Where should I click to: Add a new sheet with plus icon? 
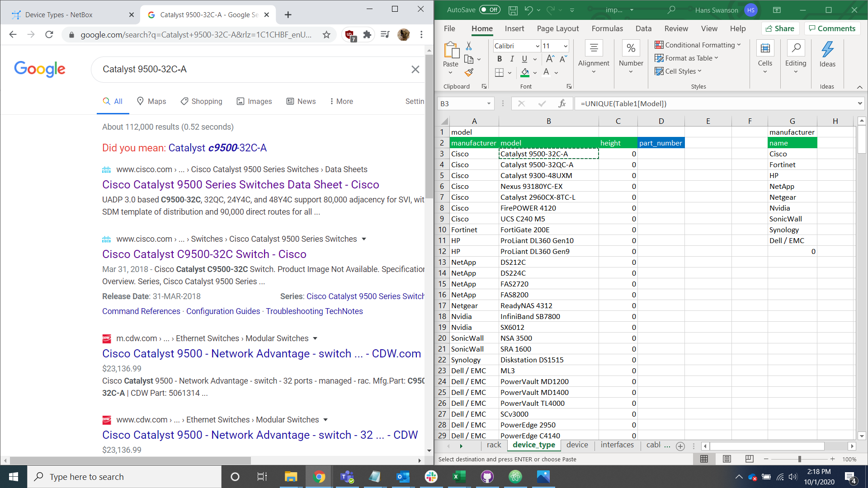pos(680,446)
